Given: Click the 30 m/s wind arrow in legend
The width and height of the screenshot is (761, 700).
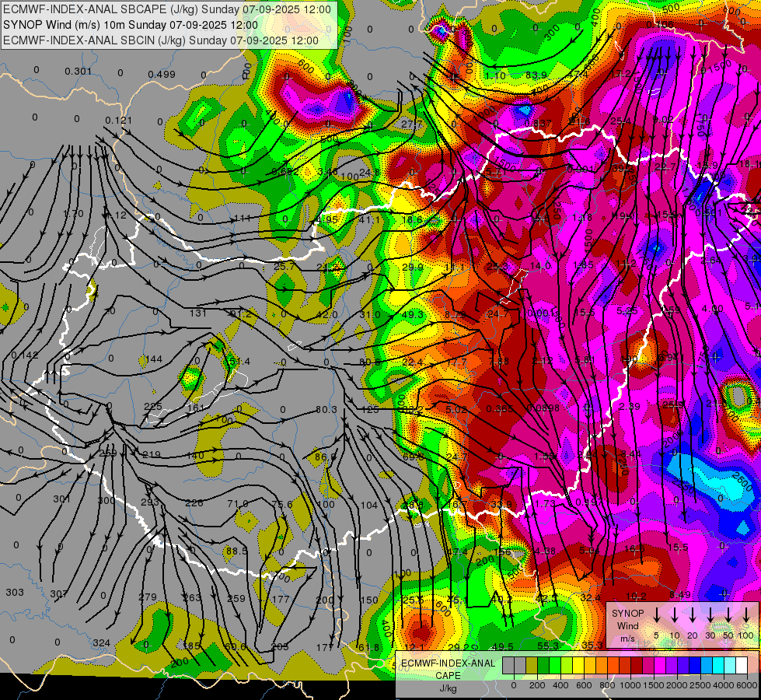Looking at the screenshot, I should pyautogui.click(x=710, y=615).
